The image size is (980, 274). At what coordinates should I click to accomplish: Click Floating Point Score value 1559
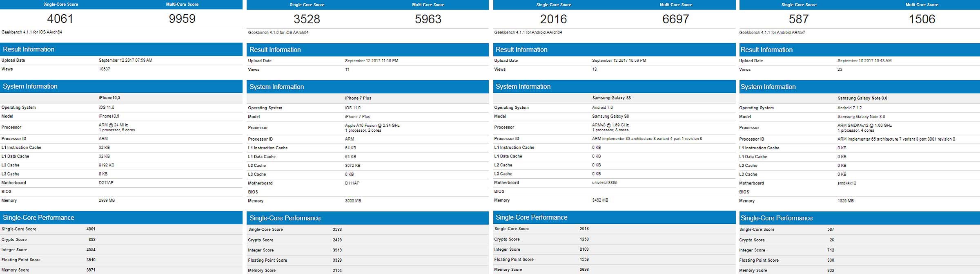(x=584, y=259)
